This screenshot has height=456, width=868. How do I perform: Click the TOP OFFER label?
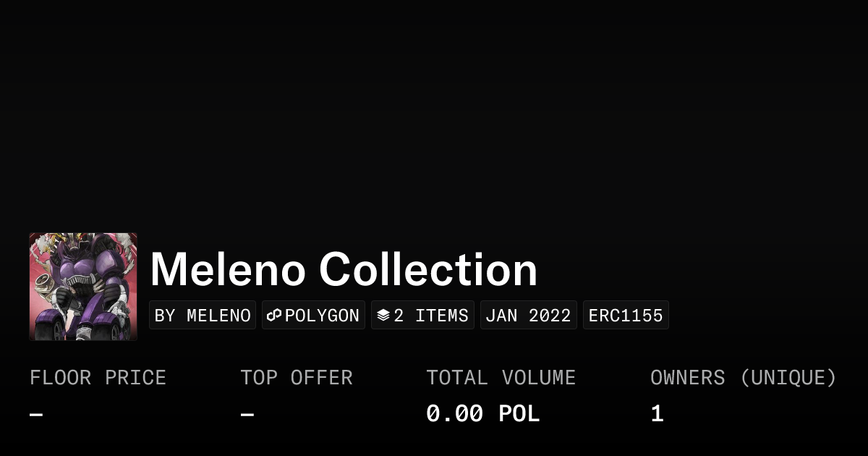(297, 378)
